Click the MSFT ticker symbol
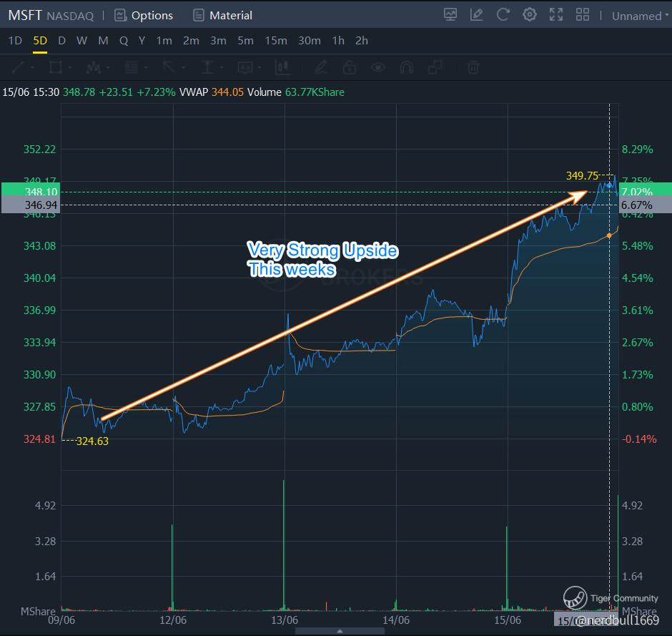 click(x=24, y=16)
